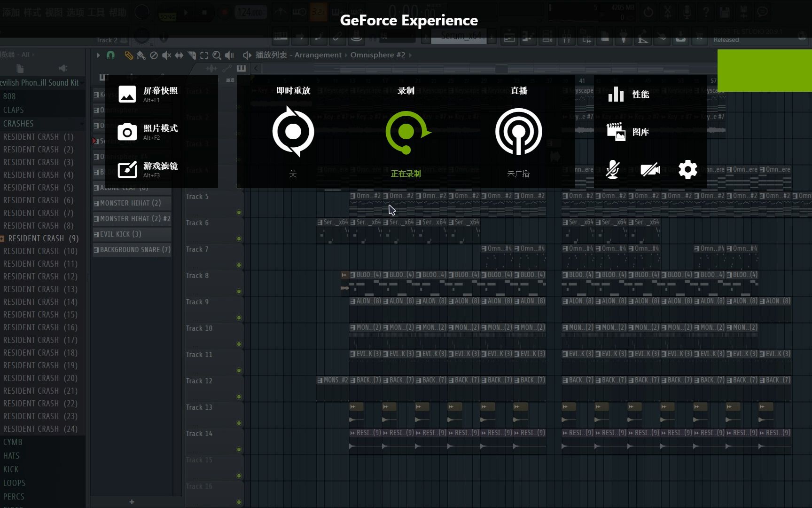Open playlist options menu arrow
This screenshot has width=812, height=508.
[x=98, y=55]
